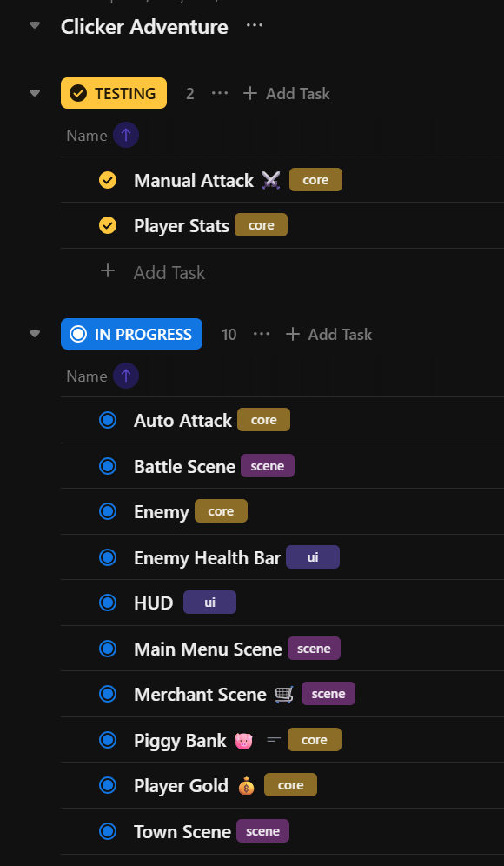Toggle the Town Scene status circle
504x866 pixels.
click(x=108, y=831)
